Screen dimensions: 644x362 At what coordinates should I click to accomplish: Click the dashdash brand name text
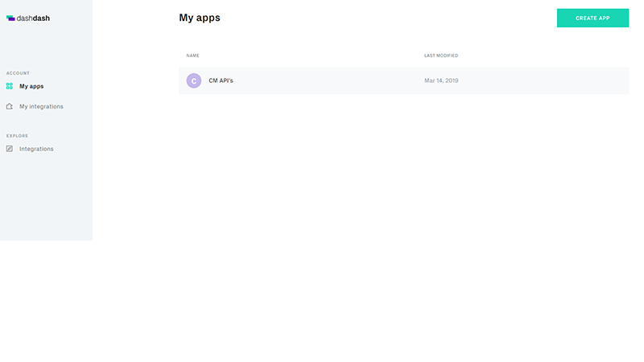(x=33, y=18)
